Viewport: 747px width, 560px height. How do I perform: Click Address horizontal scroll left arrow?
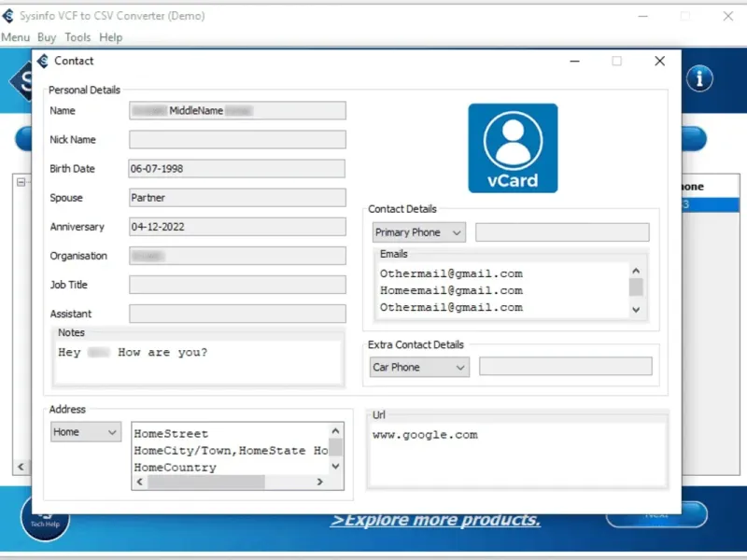[139, 482]
